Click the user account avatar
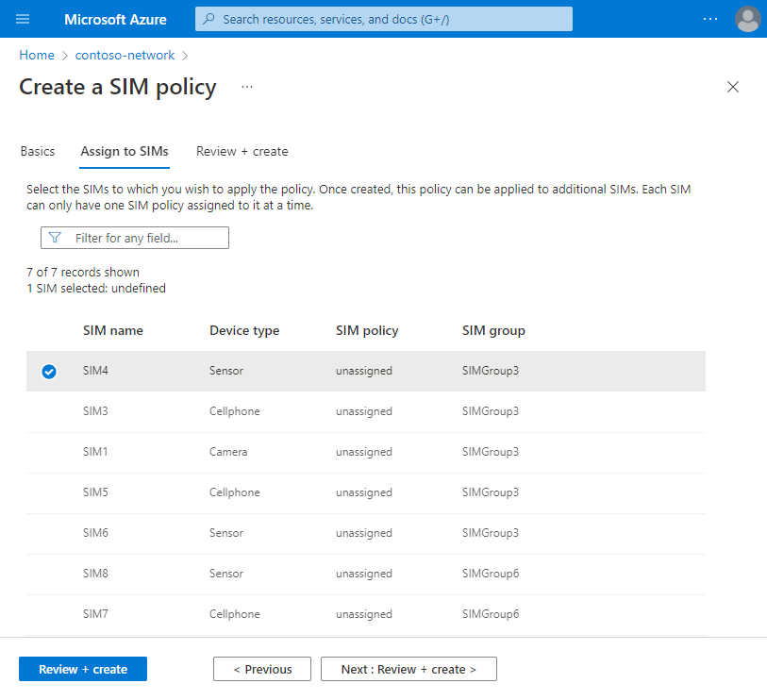 coord(747,19)
